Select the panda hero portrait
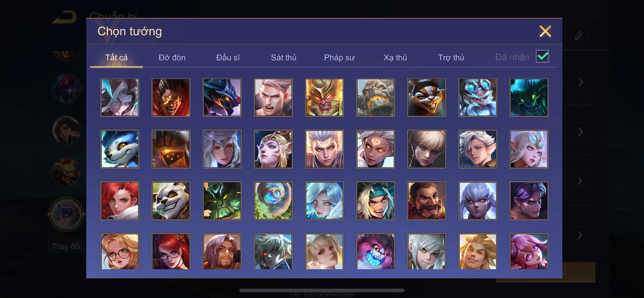 point(171,201)
